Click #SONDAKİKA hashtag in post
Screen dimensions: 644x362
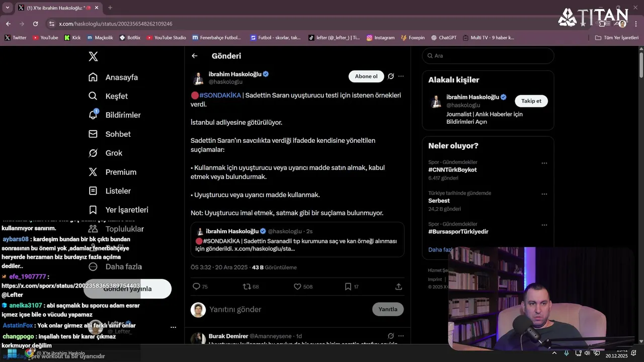tap(220, 95)
